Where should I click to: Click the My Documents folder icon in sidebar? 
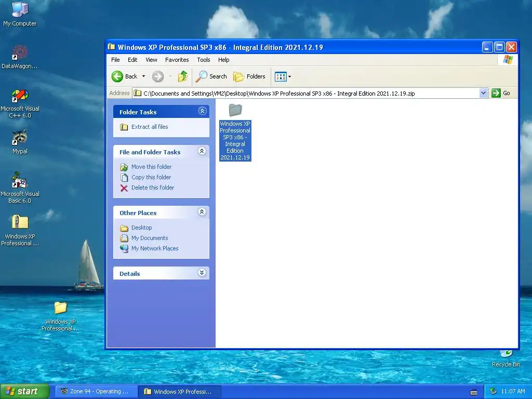pyautogui.click(x=124, y=238)
